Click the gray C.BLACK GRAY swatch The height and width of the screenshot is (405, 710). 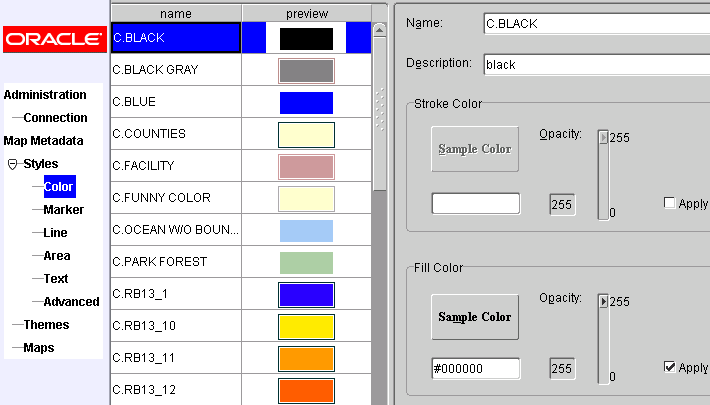coord(306,71)
